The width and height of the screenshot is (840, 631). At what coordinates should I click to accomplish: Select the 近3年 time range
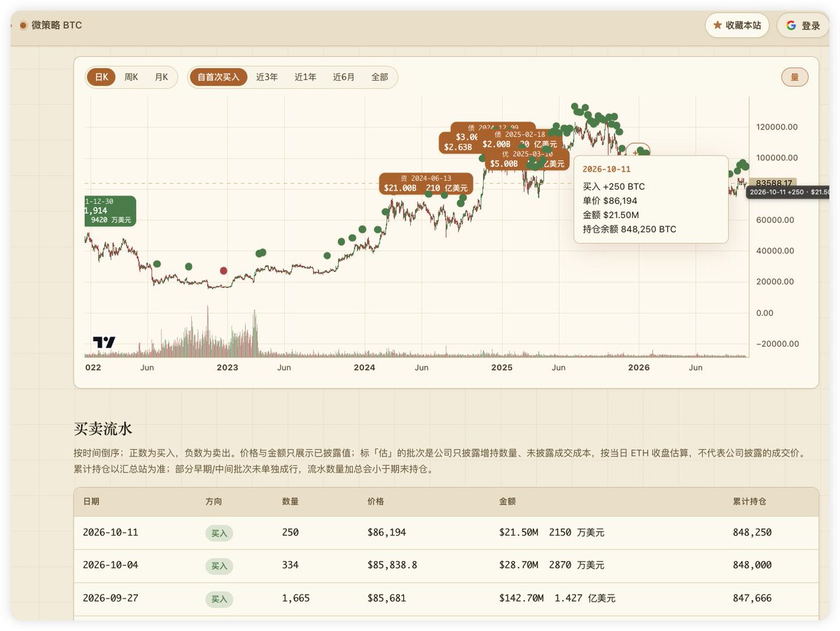click(x=267, y=77)
